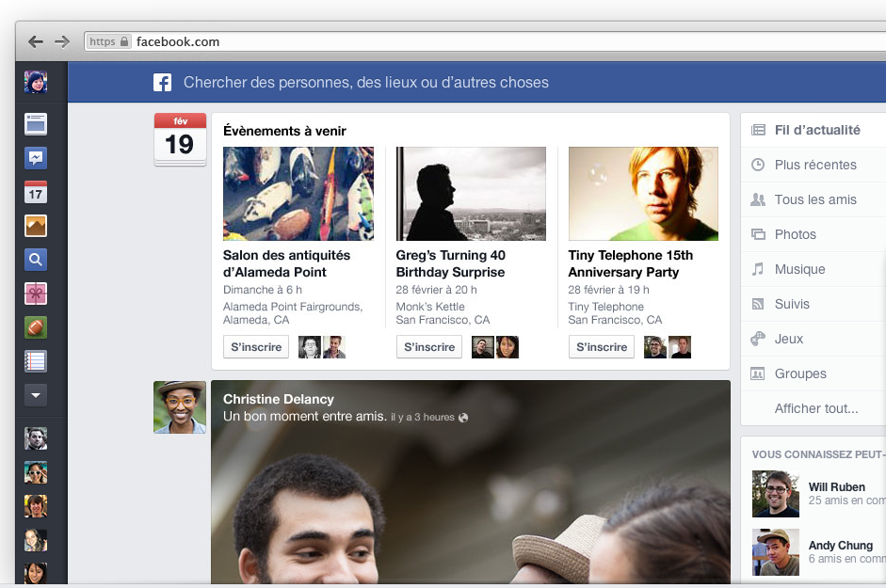Click S'inscrire for Tiny Telephone party
The width and height of the screenshot is (886, 588).
click(x=602, y=347)
